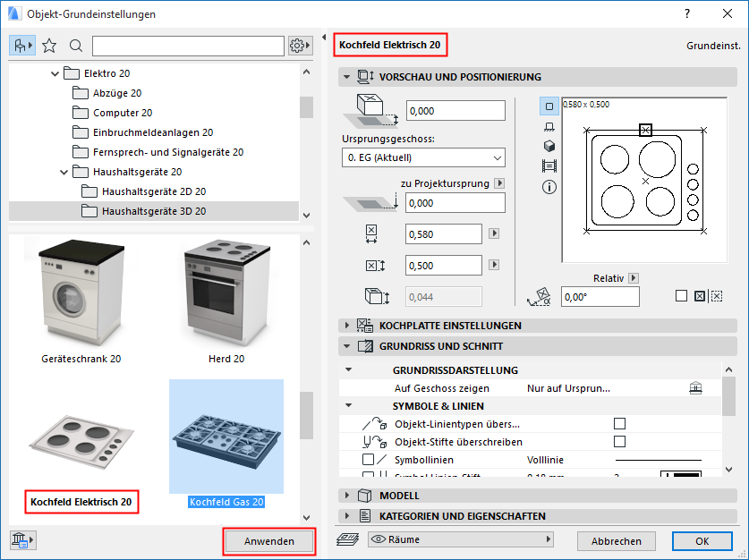Image resolution: width=749 pixels, height=560 pixels.
Task: Click the Grundeinst. label
Action: click(713, 46)
